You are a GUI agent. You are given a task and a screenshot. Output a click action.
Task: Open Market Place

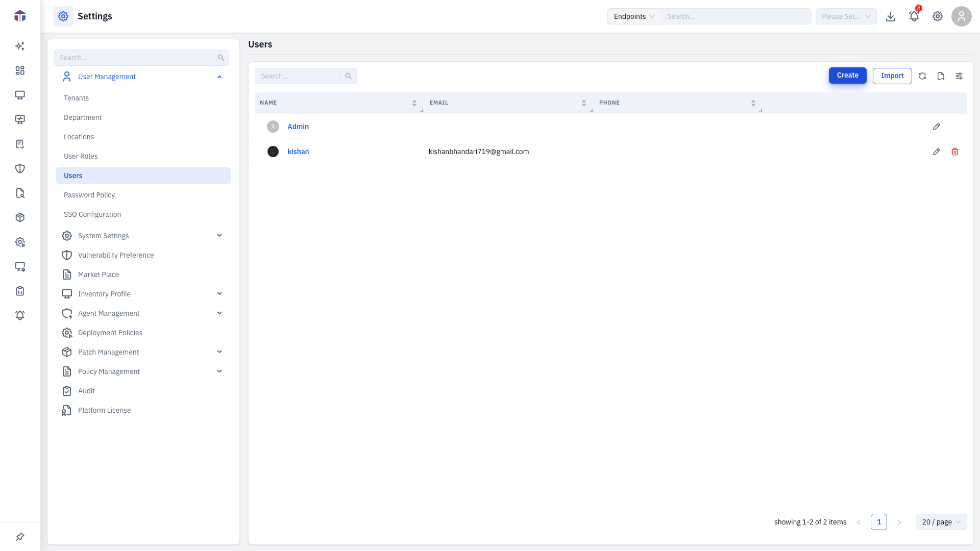click(x=99, y=274)
